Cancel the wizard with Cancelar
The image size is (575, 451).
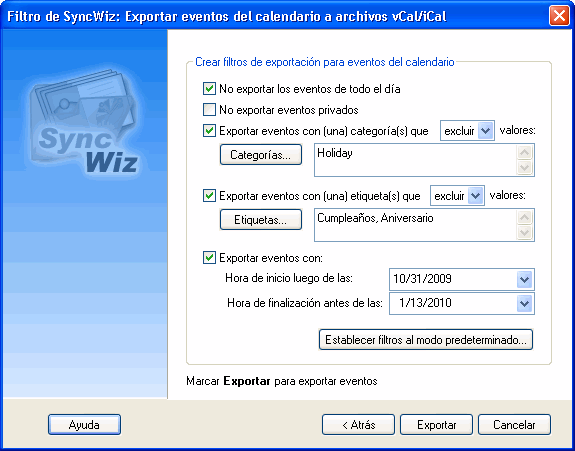(x=514, y=425)
